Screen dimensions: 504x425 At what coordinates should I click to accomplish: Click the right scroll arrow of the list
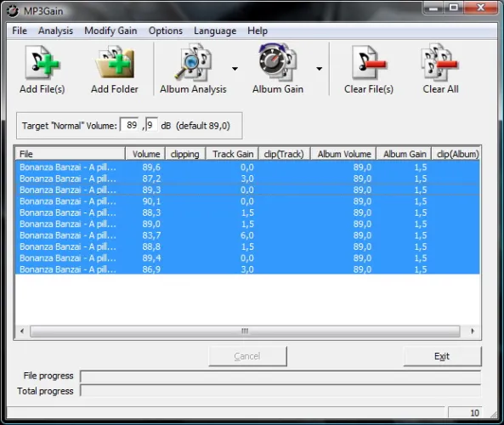(473, 331)
